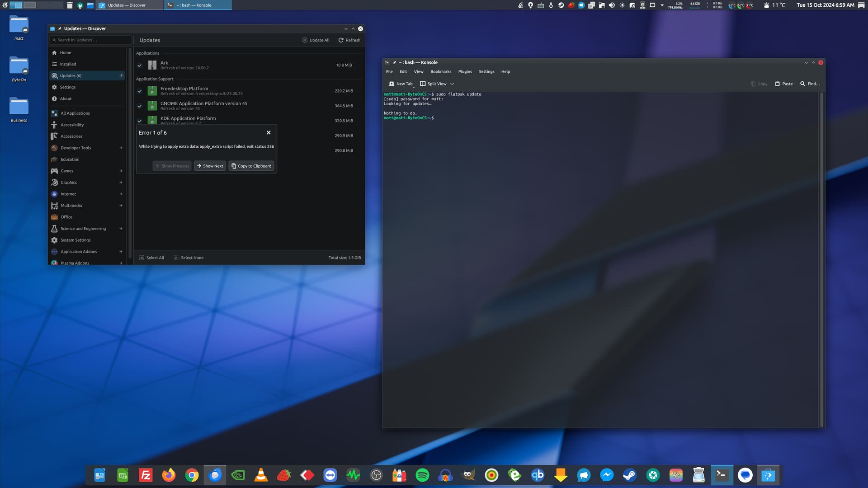Expand Science and Engineering category
Image resolution: width=868 pixels, height=488 pixels.
click(x=121, y=229)
